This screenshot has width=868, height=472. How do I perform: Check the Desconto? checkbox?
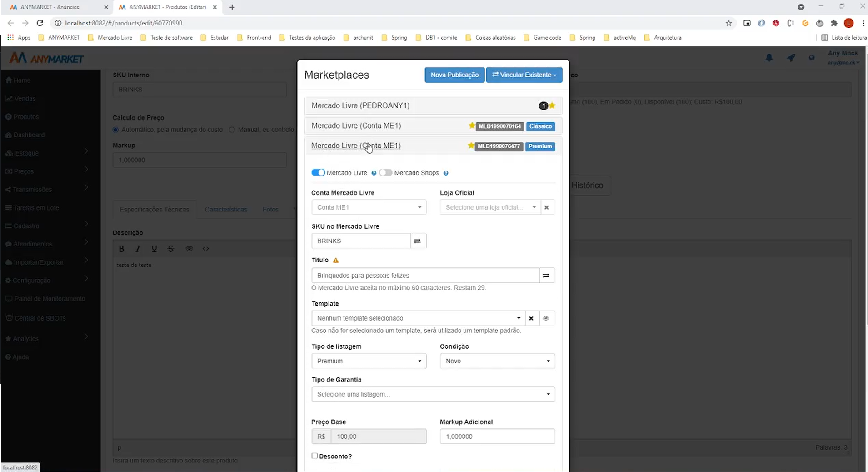pos(314,456)
